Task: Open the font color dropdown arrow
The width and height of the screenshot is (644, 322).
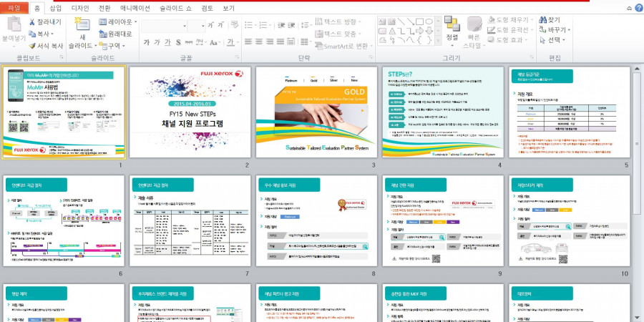Action: [238, 43]
